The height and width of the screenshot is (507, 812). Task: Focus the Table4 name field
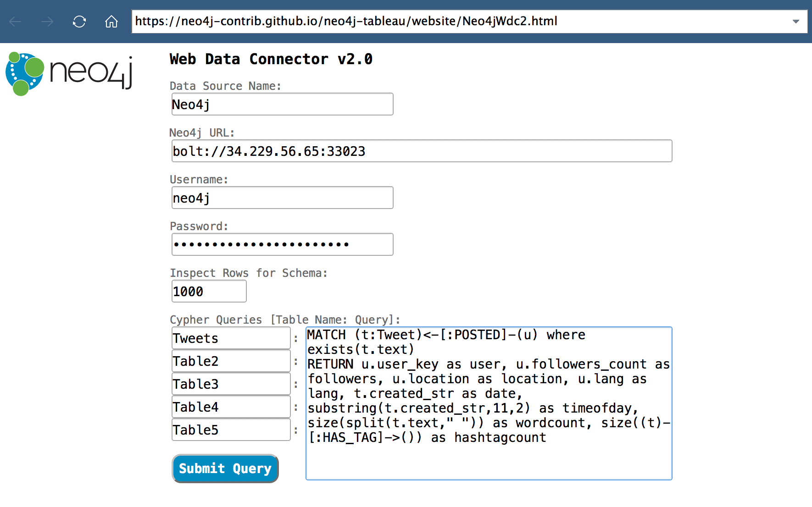231,407
